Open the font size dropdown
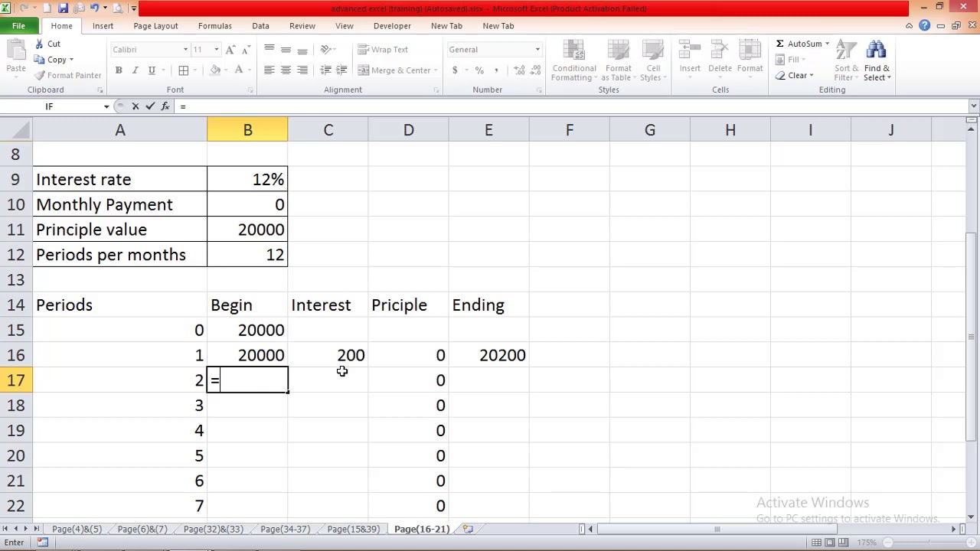980x551 pixels. [217, 50]
